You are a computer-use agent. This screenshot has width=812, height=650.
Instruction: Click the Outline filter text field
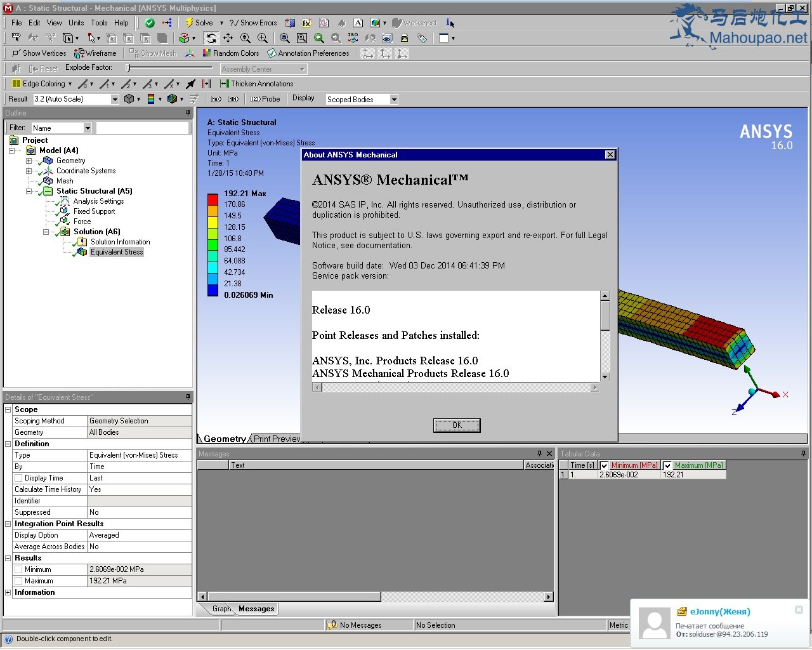pyautogui.click(x=143, y=128)
